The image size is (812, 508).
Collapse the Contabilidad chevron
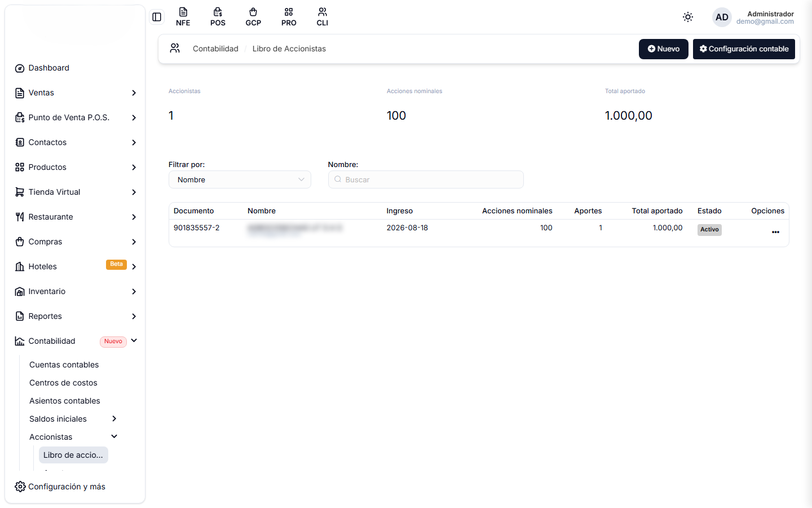[x=134, y=340]
